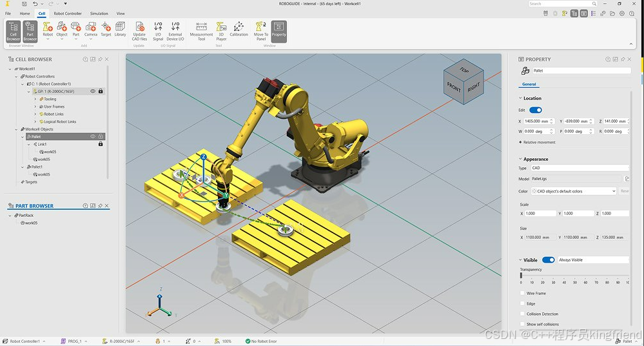644x346 pixels.
Task: Open Robot Controller1 selector in status bar
Action: pyautogui.click(x=24, y=341)
